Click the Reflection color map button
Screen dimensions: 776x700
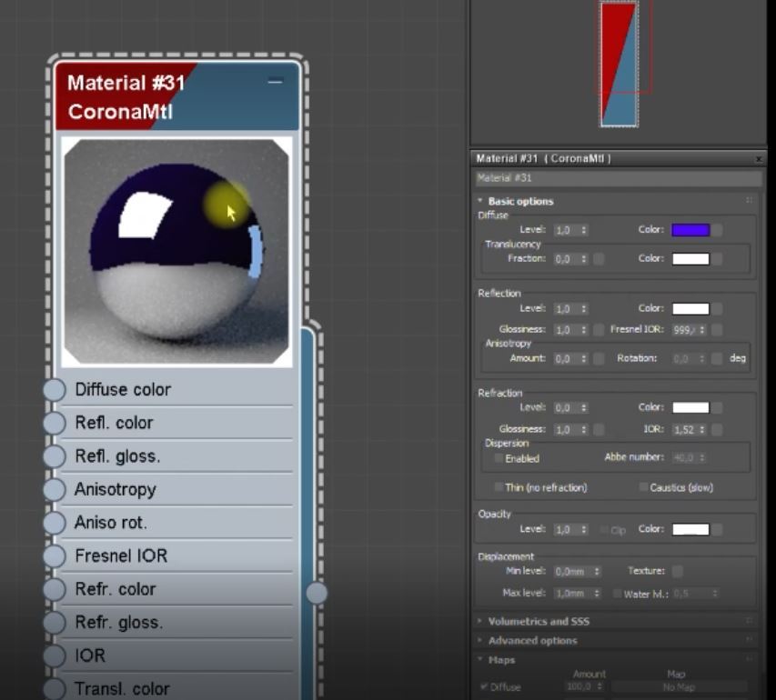(718, 309)
